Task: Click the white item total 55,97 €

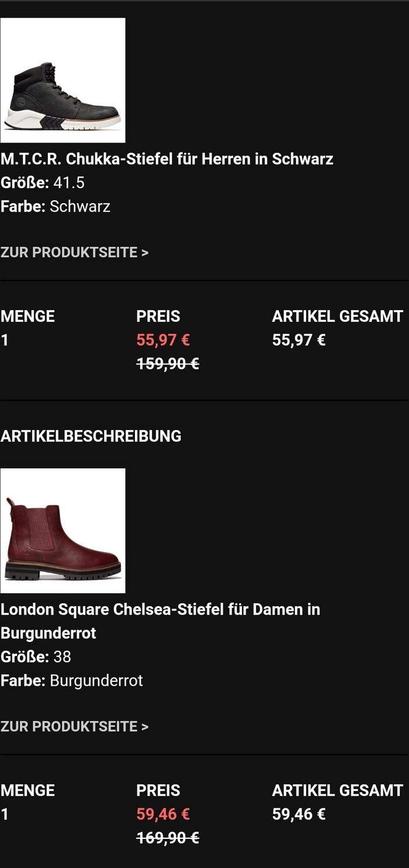Action: tap(299, 340)
